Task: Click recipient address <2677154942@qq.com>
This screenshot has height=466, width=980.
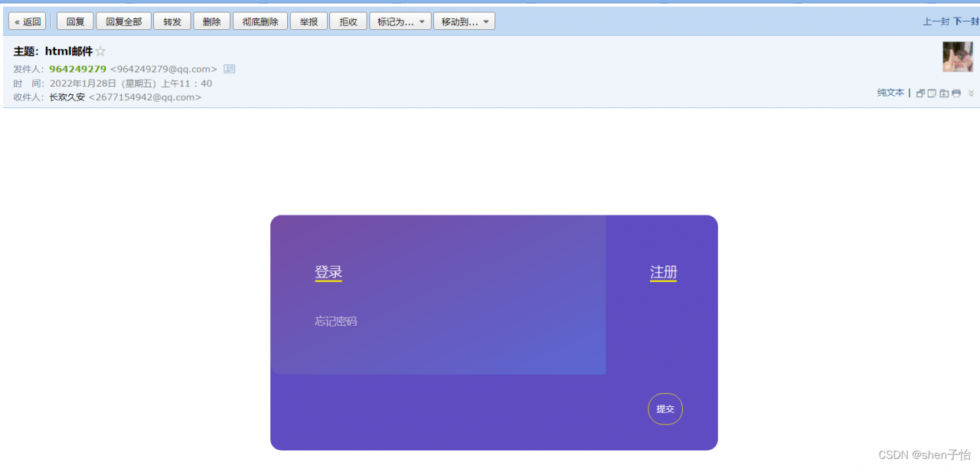Action: click(145, 97)
